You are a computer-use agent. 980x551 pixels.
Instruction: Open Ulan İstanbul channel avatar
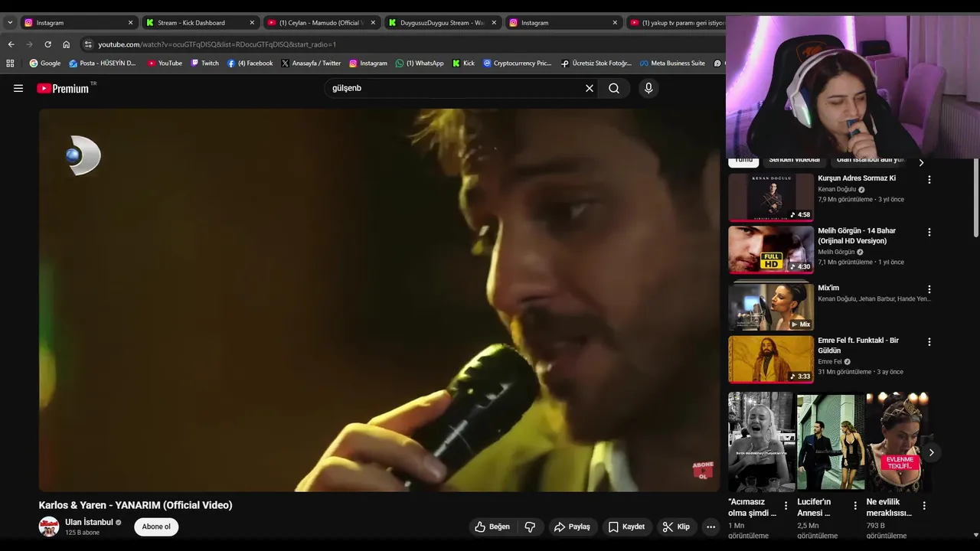(x=49, y=527)
